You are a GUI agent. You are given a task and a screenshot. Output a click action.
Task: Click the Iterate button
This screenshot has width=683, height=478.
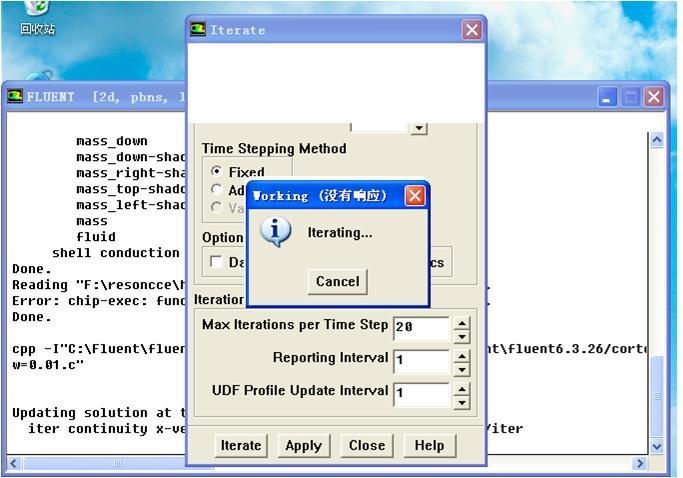(x=241, y=445)
